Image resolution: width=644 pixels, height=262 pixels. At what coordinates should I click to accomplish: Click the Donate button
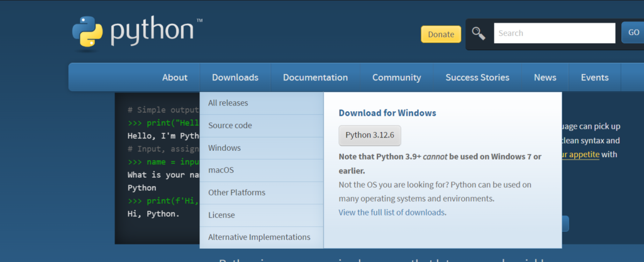pyautogui.click(x=441, y=35)
